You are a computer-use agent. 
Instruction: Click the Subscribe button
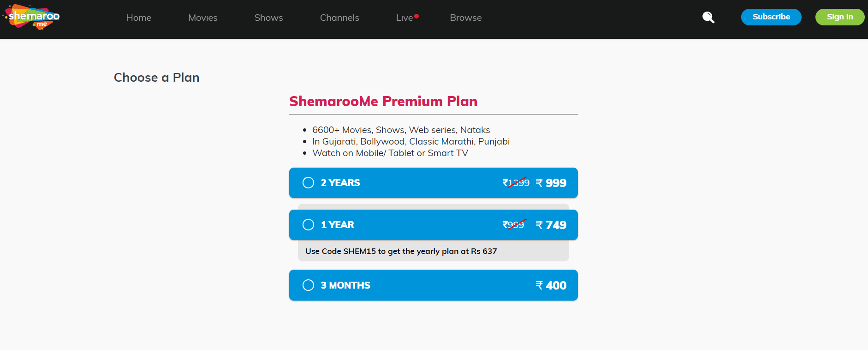(x=771, y=17)
